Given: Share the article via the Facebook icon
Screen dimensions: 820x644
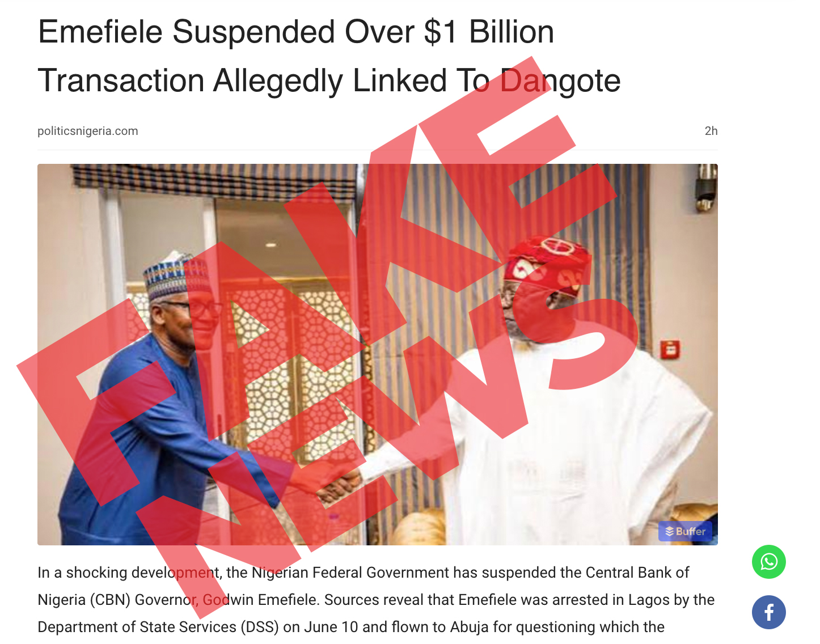Looking at the screenshot, I should [768, 612].
